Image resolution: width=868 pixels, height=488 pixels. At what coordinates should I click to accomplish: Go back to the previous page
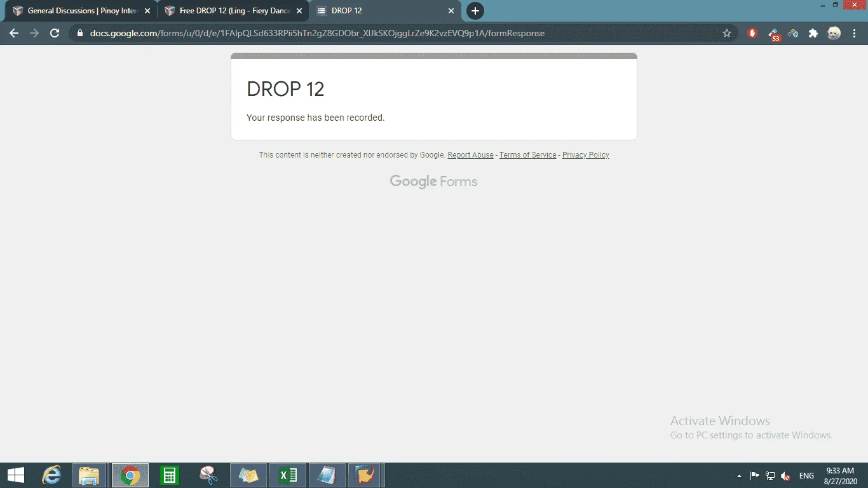[14, 33]
